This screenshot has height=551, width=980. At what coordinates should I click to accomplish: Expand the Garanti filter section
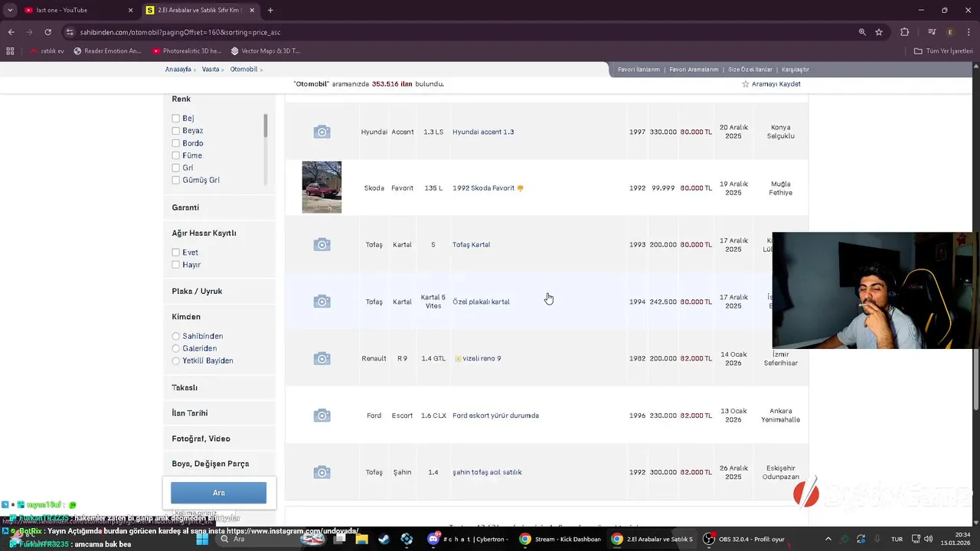(219, 207)
